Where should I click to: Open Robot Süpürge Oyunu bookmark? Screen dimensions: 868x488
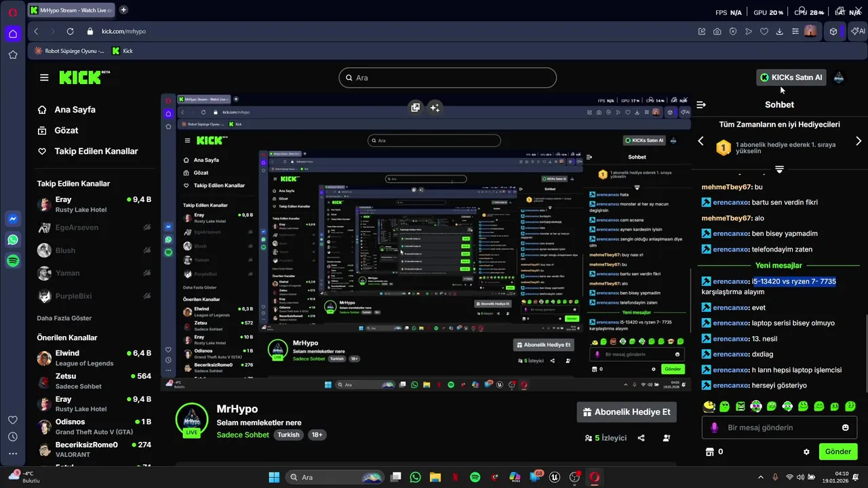point(68,51)
